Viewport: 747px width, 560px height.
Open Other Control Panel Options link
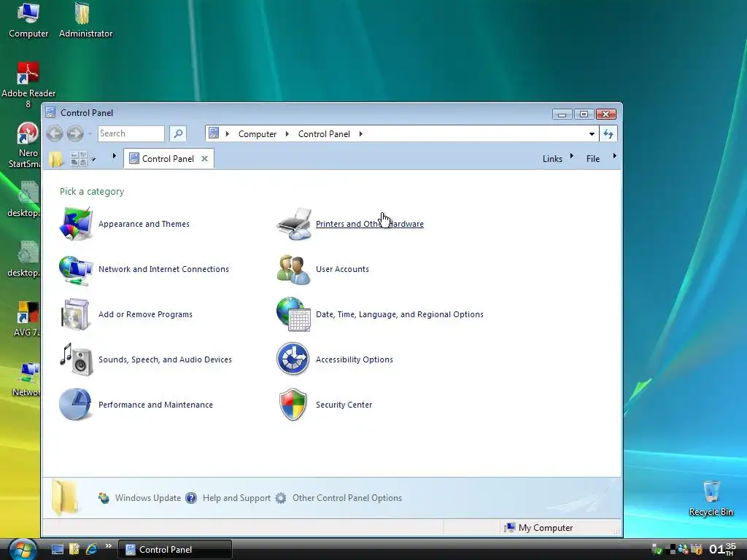347,498
